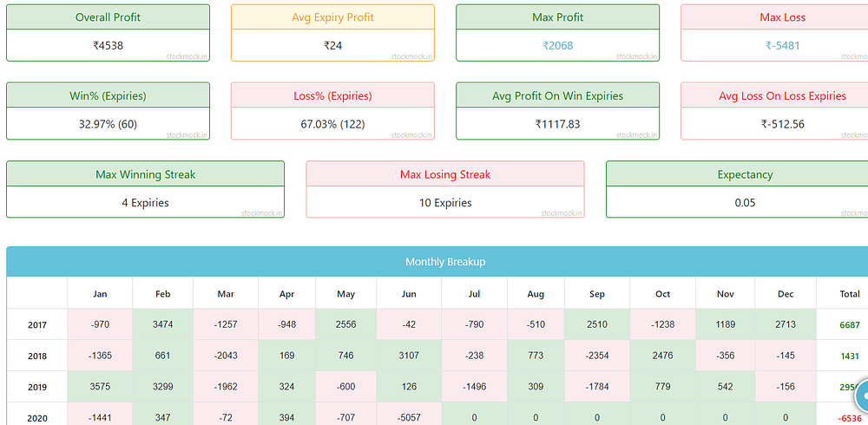Click the May column header
Screen dimensions: 868x425
346,294
